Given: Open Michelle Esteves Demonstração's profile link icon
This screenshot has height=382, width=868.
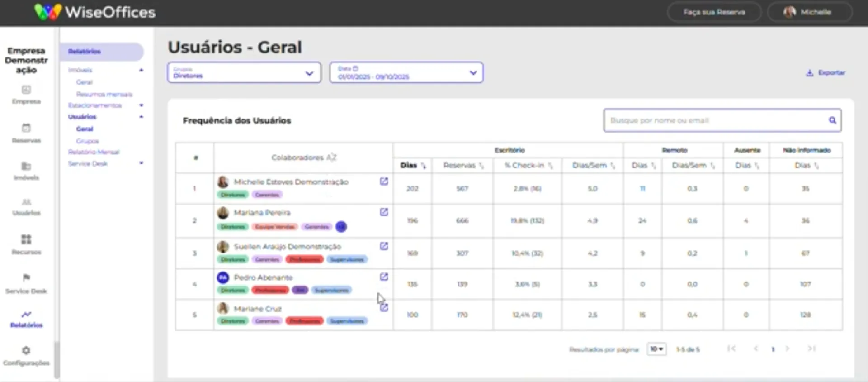Looking at the screenshot, I should click(x=384, y=181).
